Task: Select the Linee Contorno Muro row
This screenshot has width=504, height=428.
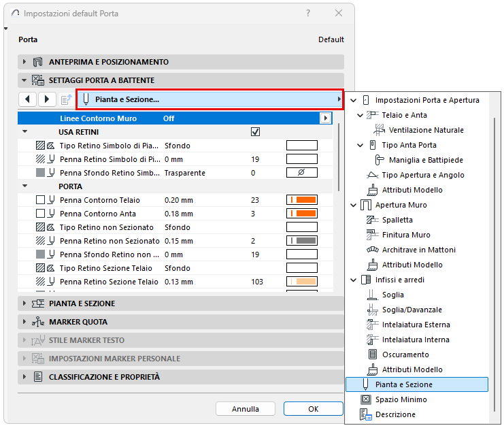Action: [175, 118]
